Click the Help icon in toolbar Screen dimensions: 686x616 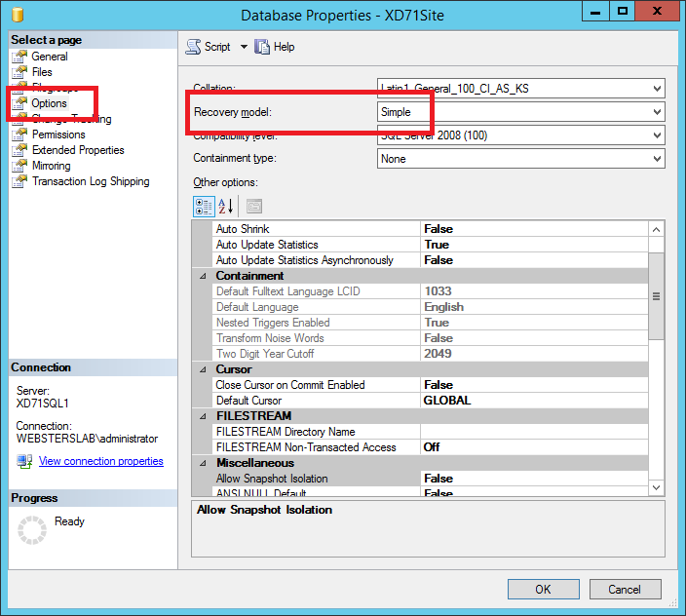coord(262,47)
